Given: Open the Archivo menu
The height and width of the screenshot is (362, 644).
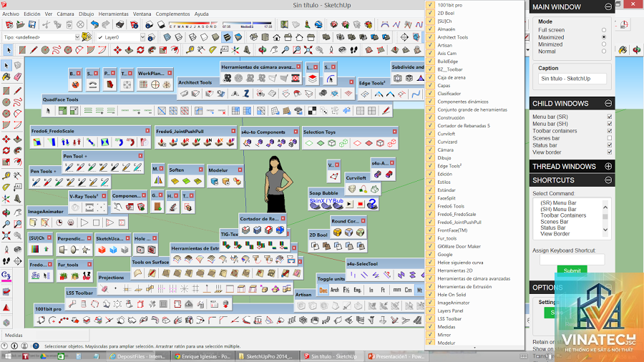Looking at the screenshot, I should click(11, 14).
